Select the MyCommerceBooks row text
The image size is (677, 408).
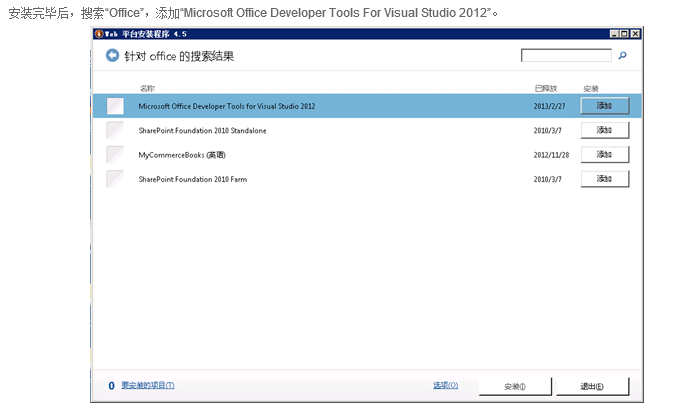pyautogui.click(x=182, y=155)
